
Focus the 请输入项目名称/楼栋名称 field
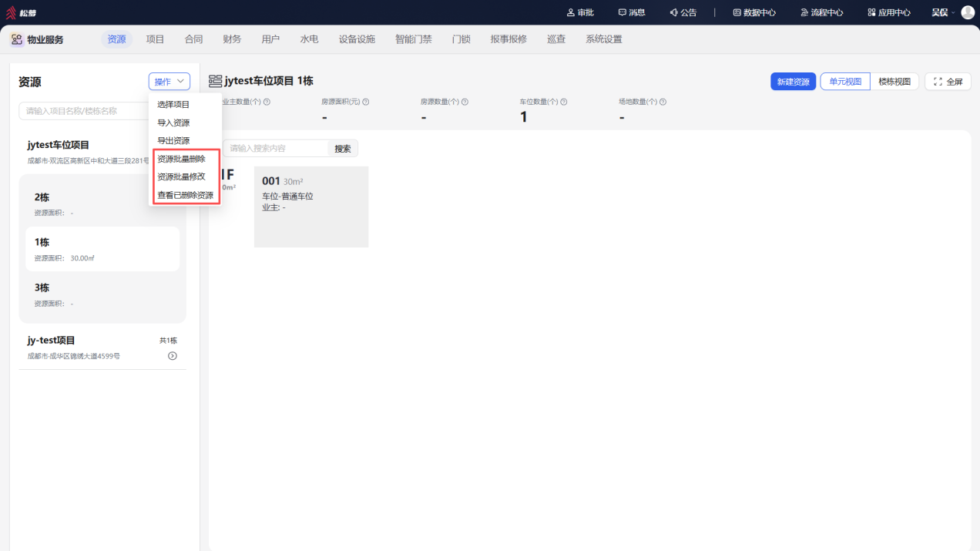coord(83,111)
